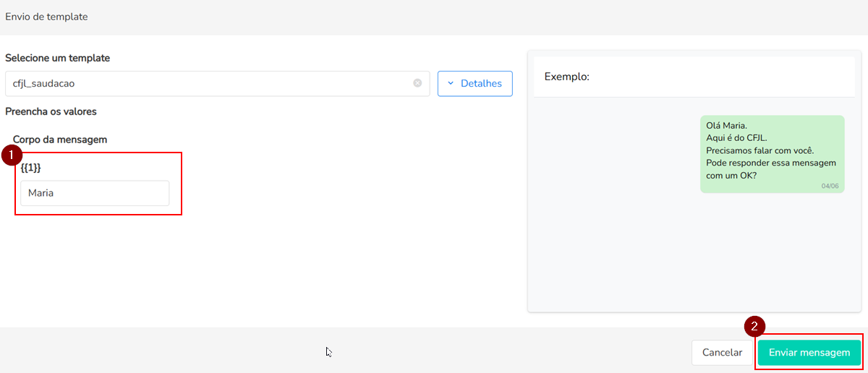Screen dimensions: 868x373
Task: Click the chevron arrow inside the Detalhes button
Action: 451,84
